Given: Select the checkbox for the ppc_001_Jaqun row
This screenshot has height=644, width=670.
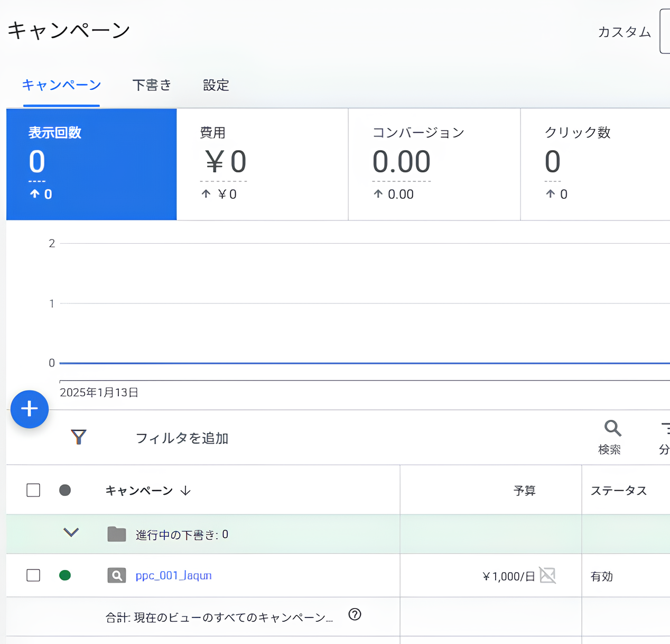Looking at the screenshot, I should 33,575.
